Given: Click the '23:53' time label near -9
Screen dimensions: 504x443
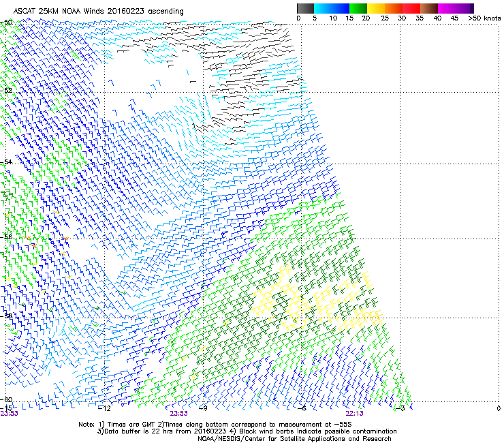Looking at the screenshot, I should coord(178,414).
